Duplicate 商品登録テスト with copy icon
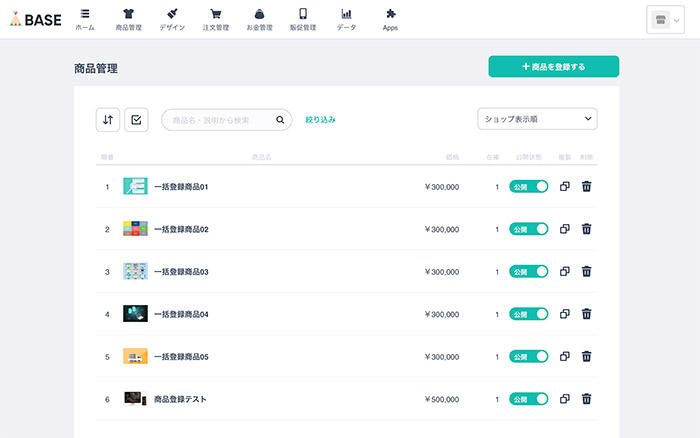Viewport: 700px width, 438px height. click(x=565, y=398)
